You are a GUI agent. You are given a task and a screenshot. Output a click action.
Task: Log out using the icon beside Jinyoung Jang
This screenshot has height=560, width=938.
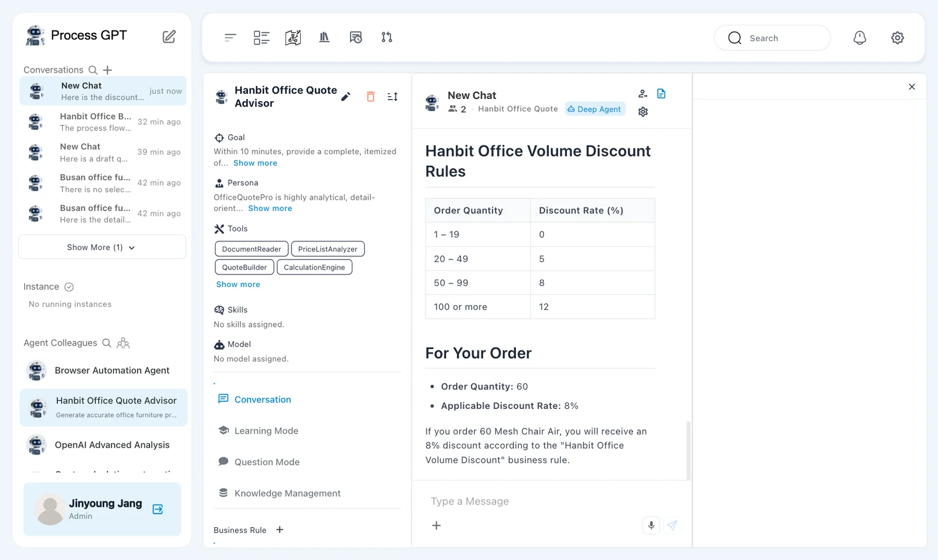(158, 509)
